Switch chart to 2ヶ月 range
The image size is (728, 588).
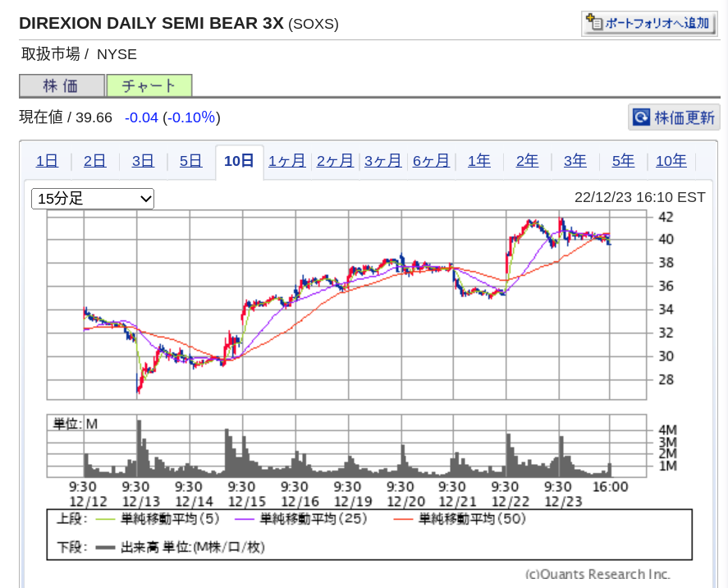(335, 161)
